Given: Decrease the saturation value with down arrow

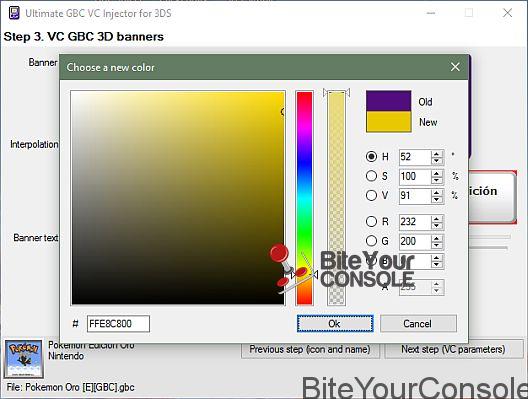Looking at the screenshot, I should pyautogui.click(x=437, y=180).
